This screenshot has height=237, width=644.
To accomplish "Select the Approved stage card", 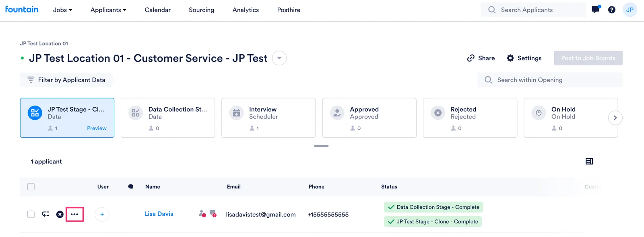I will coord(369,118).
